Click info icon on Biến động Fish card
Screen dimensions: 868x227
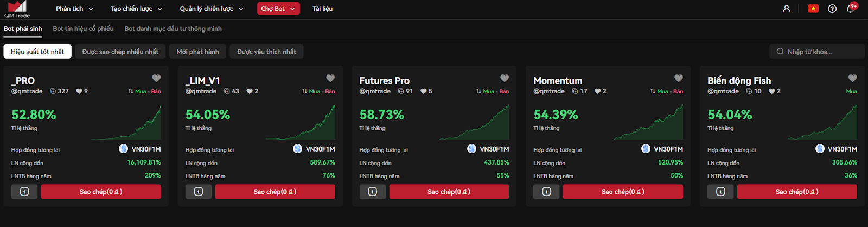[720, 192]
